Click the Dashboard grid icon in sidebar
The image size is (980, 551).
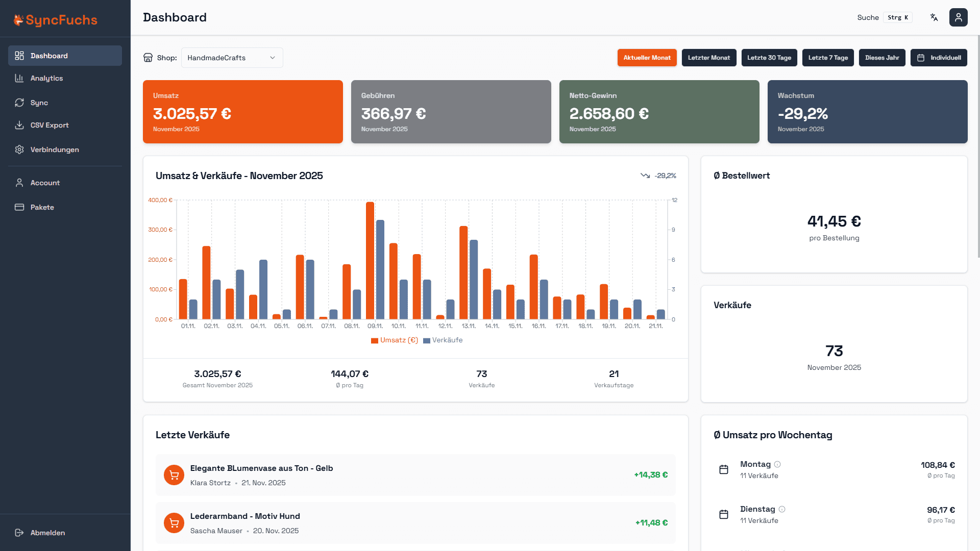[19, 56]
